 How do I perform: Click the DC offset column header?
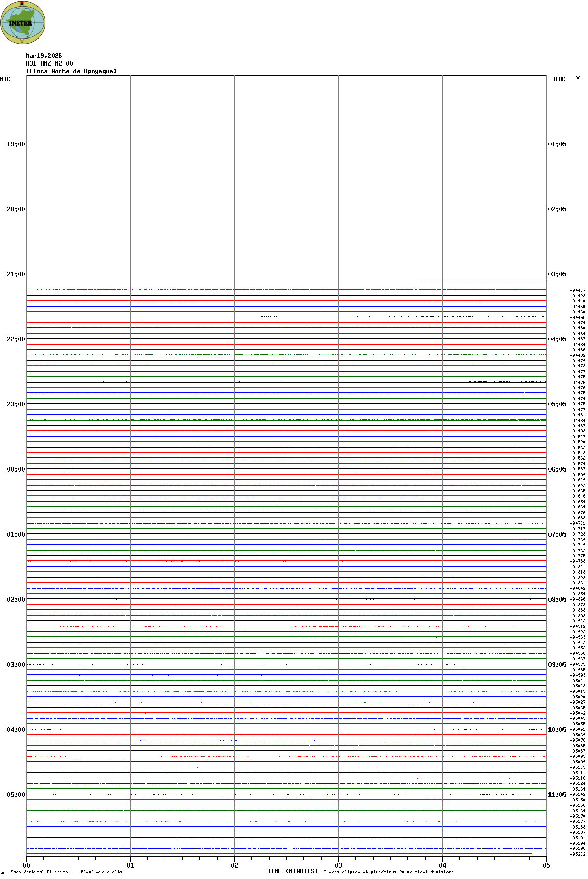[x=578, y=78]
